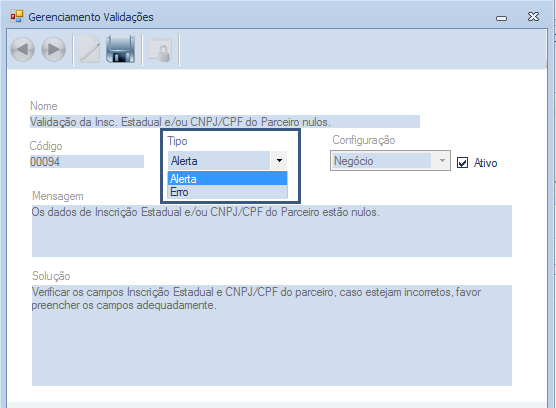
Task: Click inside the Mensagem text area
Action: pos(272,231)
